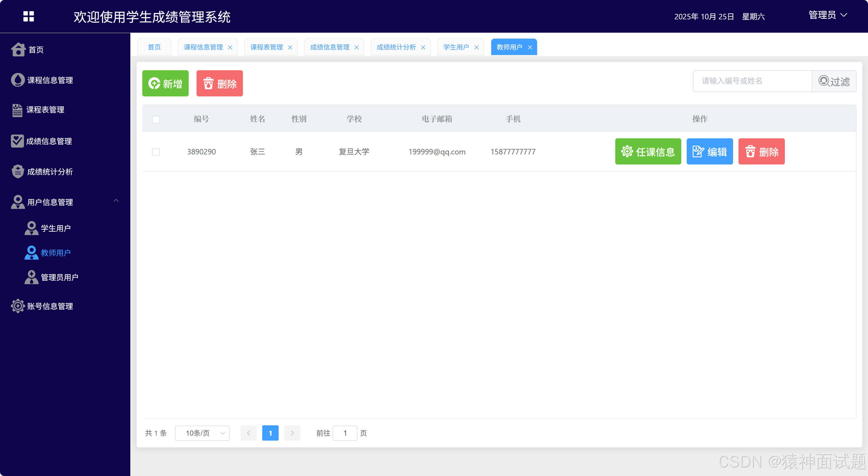The width and height of the screenshot is (868, 476).
Task: Click the app grid icon at top left
Action: click(x=28, y=16)
